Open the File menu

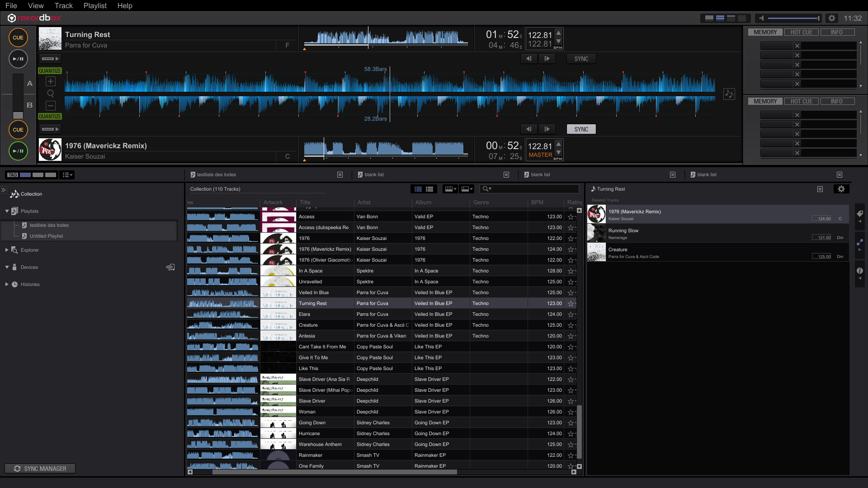(11, 5)
